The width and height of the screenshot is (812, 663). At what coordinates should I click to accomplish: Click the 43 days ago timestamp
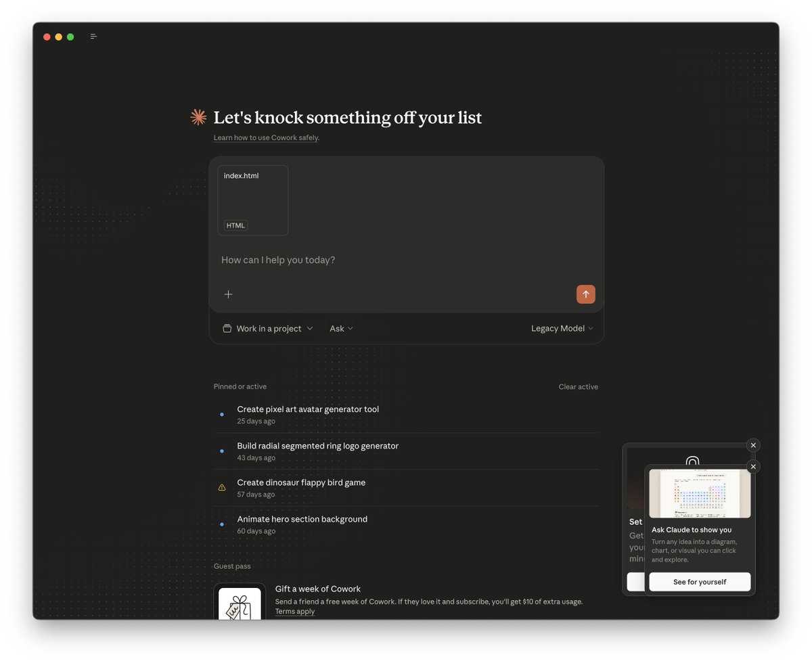point(256,458)
